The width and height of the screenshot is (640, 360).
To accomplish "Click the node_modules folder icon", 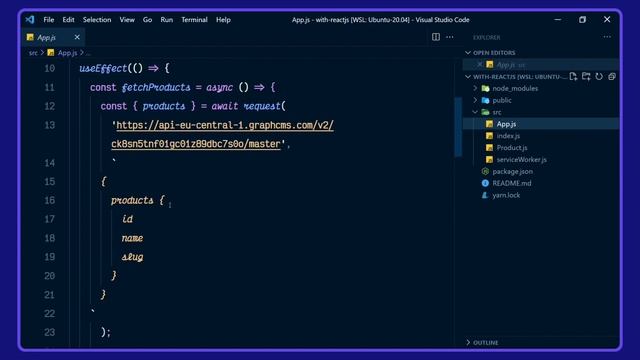I will (485, 88).
